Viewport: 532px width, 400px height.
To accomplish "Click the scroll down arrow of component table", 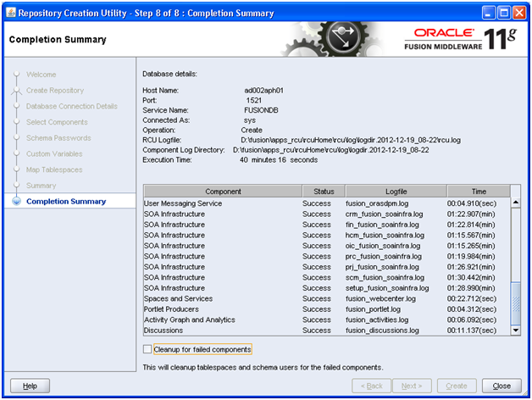I will [x=516, y=331].
